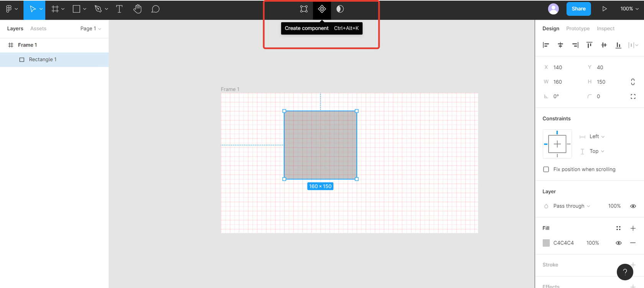The height and width of the screenshot is (288, 644).
Task: Click the blue Share button
Action: click(x=578, y=9)
